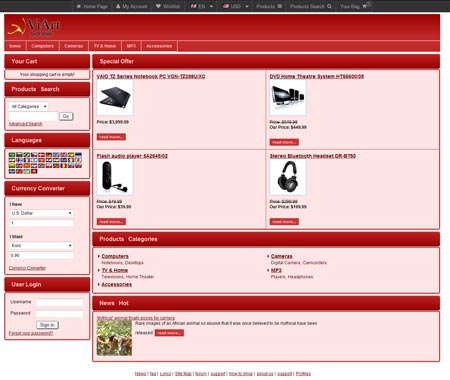This screenshot has height=380, width=450.
Task: Click the Username input field
Action: (x=60, y=302)
